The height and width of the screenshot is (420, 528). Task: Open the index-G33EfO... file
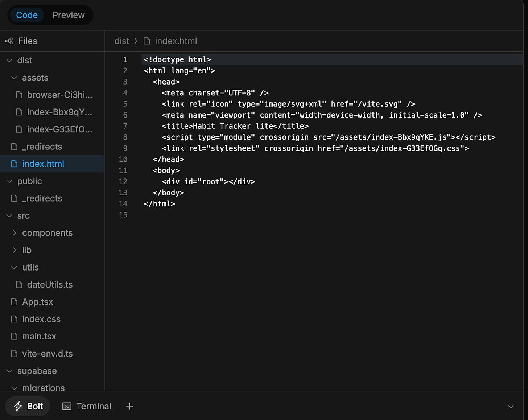pos(59,129)
